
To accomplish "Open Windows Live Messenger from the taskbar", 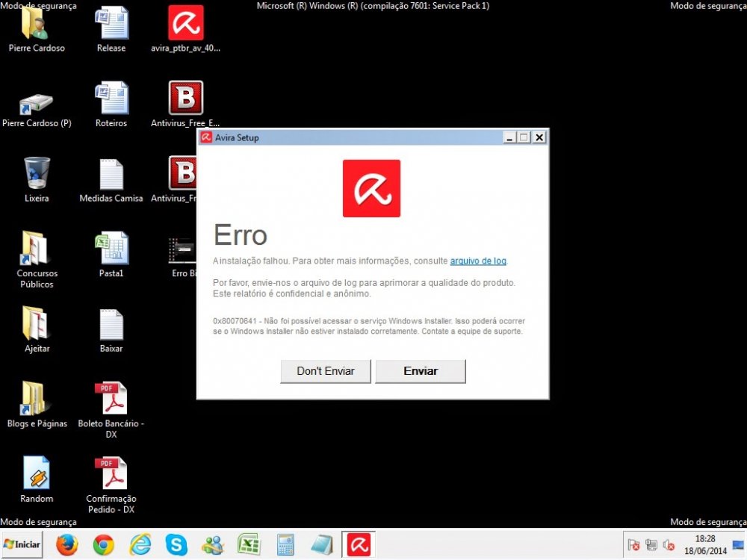I will pos(213,544).
